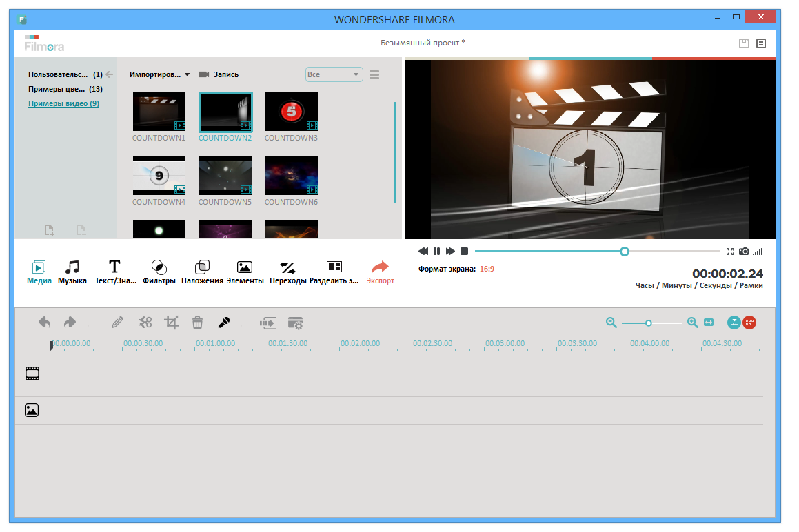Click the red round timeline button
This screenshot has width=799, height=532.
coord(749,322)
